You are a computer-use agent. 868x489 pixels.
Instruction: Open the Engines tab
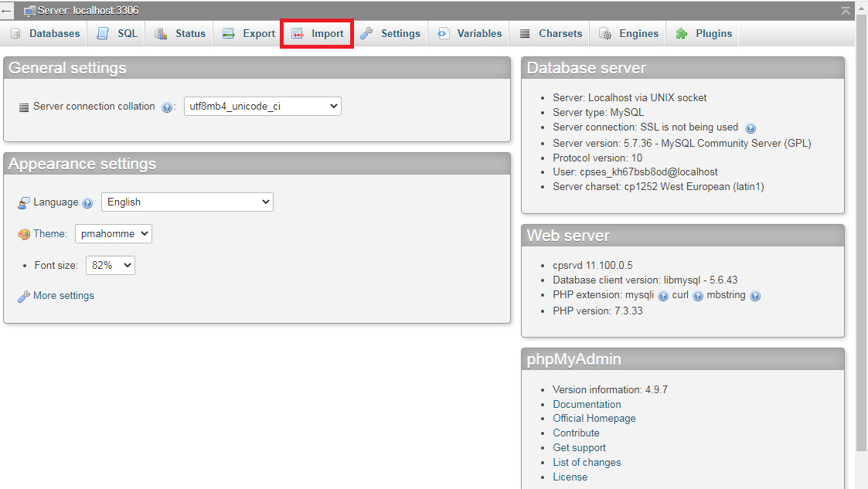point(629,34)
